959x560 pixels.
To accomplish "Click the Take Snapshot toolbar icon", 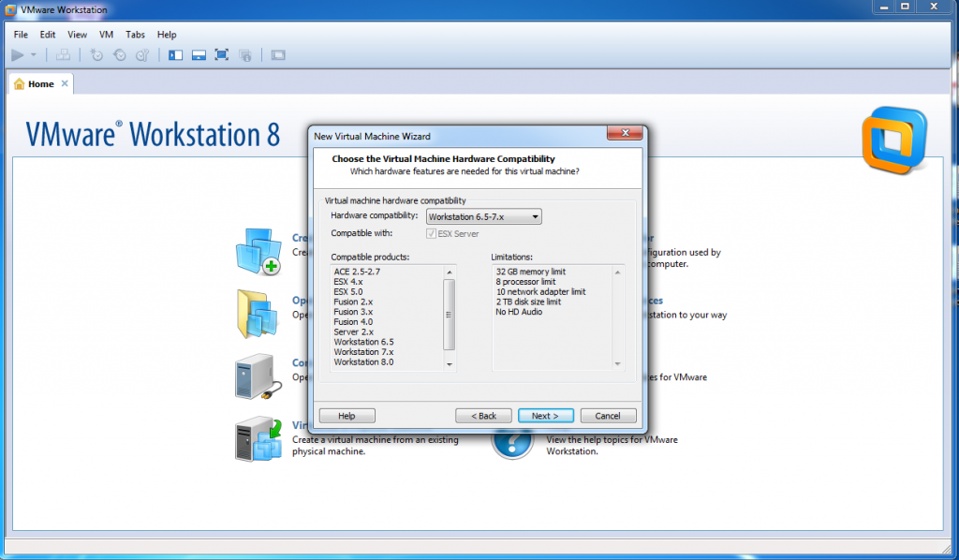I will pos(96,55).
